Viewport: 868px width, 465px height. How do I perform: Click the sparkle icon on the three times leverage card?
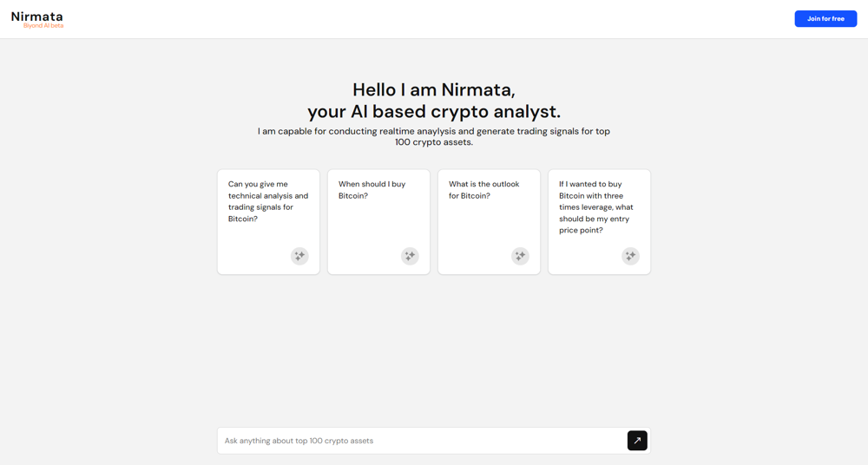coord(630,256)
